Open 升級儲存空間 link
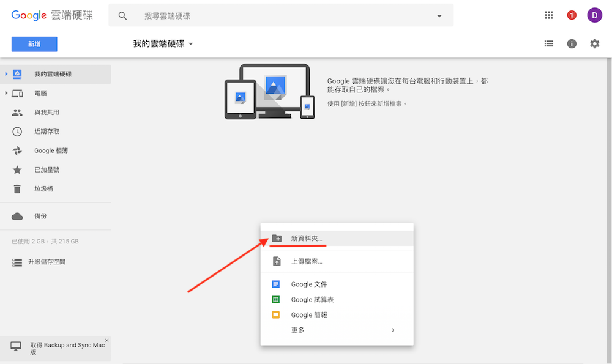The image size is (612, 364). (x=47, y=262)
